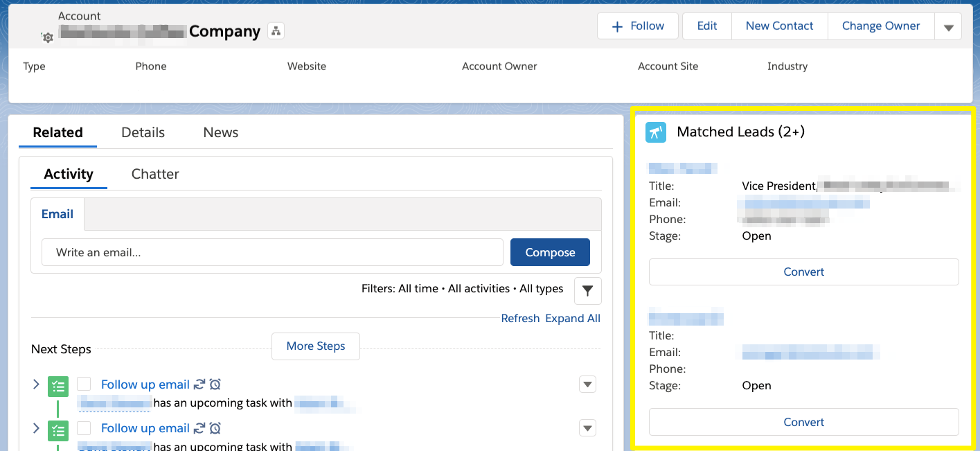Open the News tab
Image resolution: width=980 pixels, height=451 pixels.
[x=221, y=132]
